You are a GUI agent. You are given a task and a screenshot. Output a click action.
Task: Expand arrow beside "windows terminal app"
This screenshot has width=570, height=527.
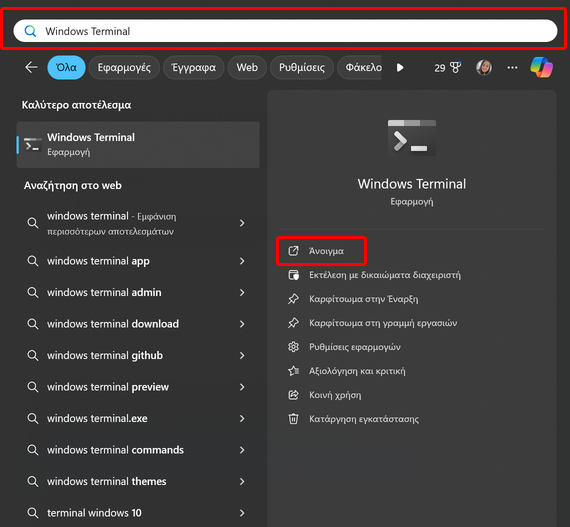[x=242, y=261]
